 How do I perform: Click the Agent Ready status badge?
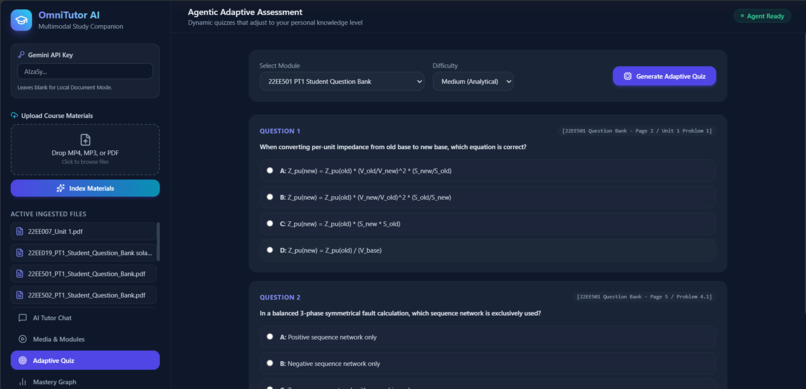(x=762, y=16)
